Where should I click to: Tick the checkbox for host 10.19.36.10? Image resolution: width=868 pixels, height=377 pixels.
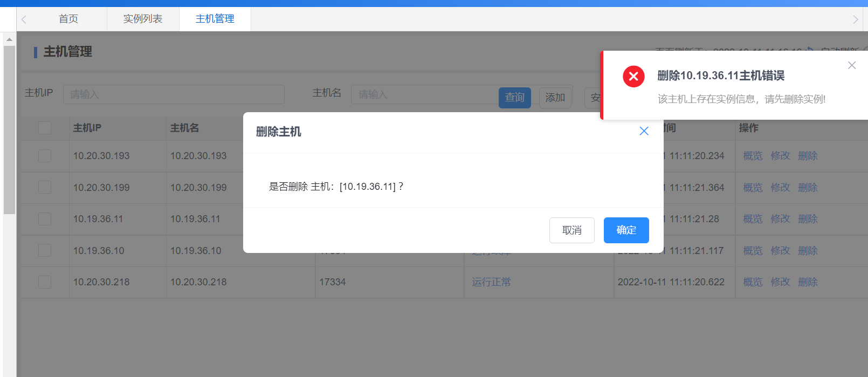[45, 251]
